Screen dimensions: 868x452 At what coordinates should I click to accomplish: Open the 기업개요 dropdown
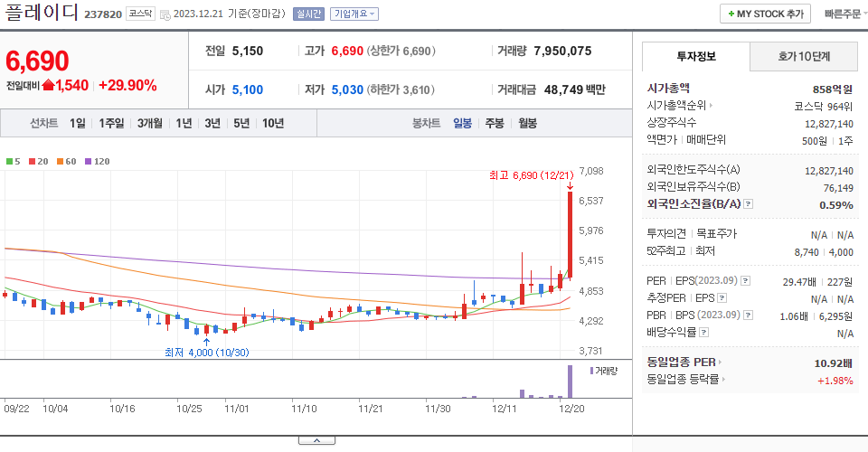(354, 14)
